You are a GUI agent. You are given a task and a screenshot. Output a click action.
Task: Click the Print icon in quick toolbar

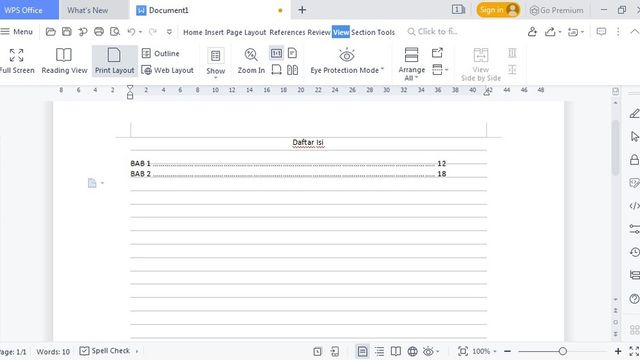(x=99, y=31)
